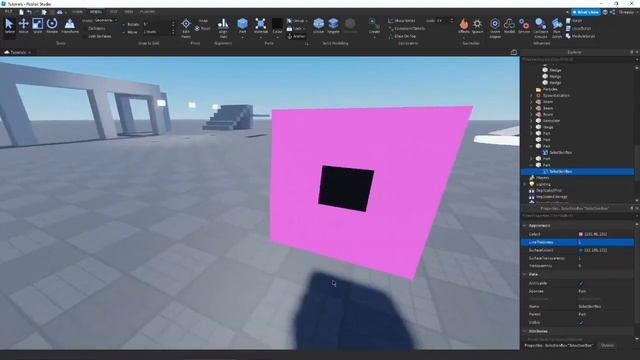Collapse the Appearance properties section
The width and height of the screenshot is (640, 360).
click(524, 226)
